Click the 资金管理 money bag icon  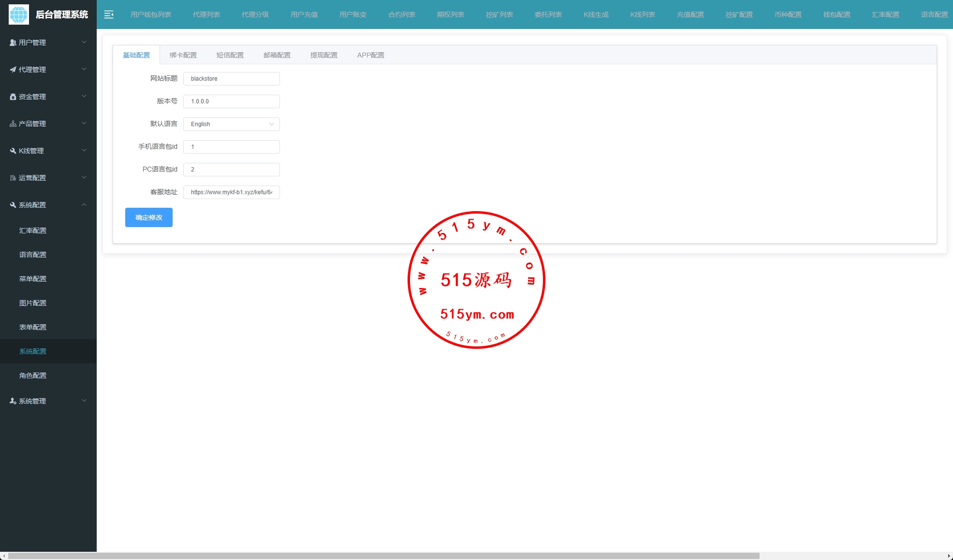click(x=13, y=97)
